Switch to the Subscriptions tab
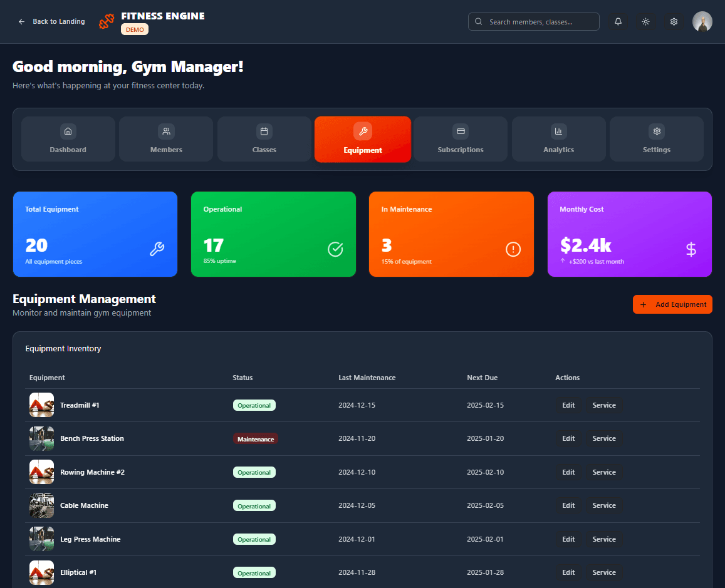 coord(461,139)
